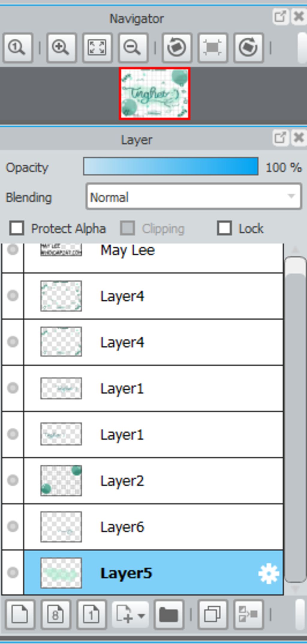Screen dimensions: 307x644
Task: Open Layer5 settings gear
Action: click(x=268, y=573)
